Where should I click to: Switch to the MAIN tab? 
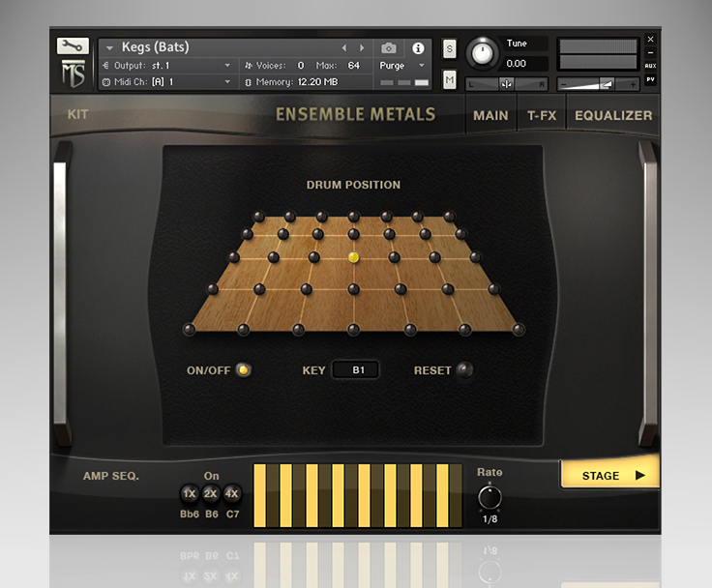[x=490, y=116]
